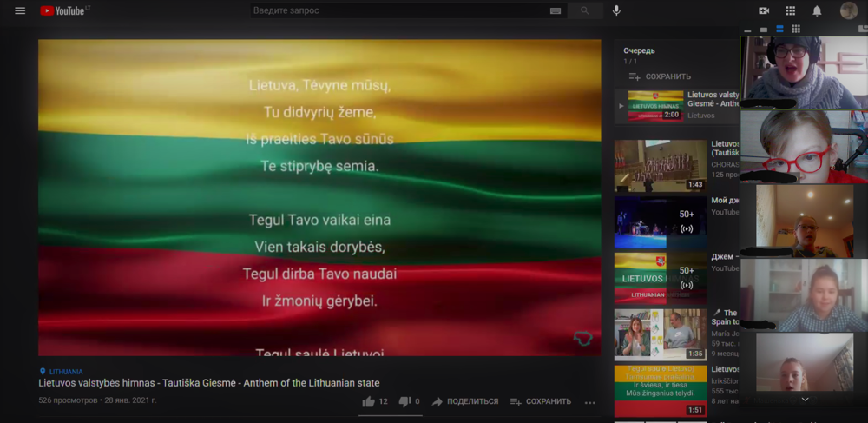This screenshot has height=423, width=868.
Task: Open 'Lietuvos valsty' queue item title
Action: [x=713, y=99]
